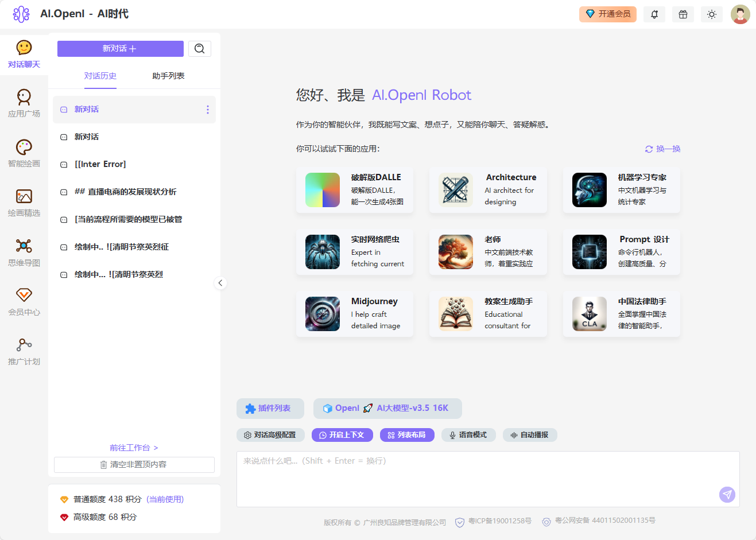Open the 直播电商的发展现状分析 conversation
The image size is (756, 540).
click(x=134, y=192)
